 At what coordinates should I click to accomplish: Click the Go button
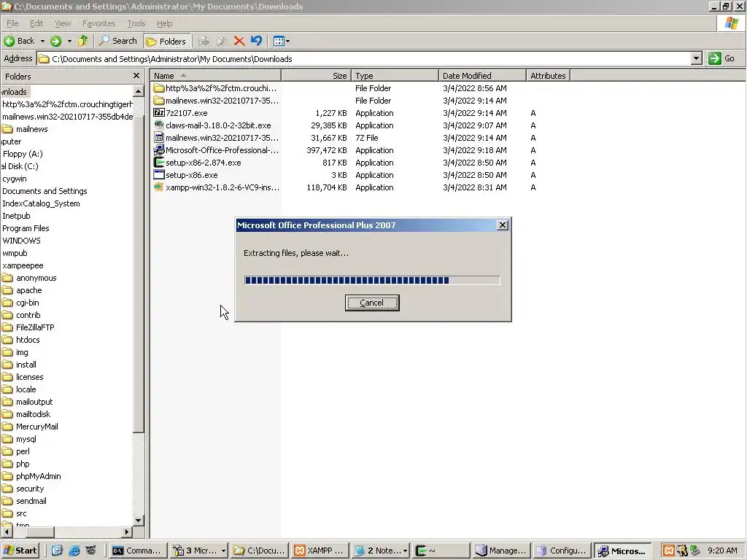click(721, 58)
